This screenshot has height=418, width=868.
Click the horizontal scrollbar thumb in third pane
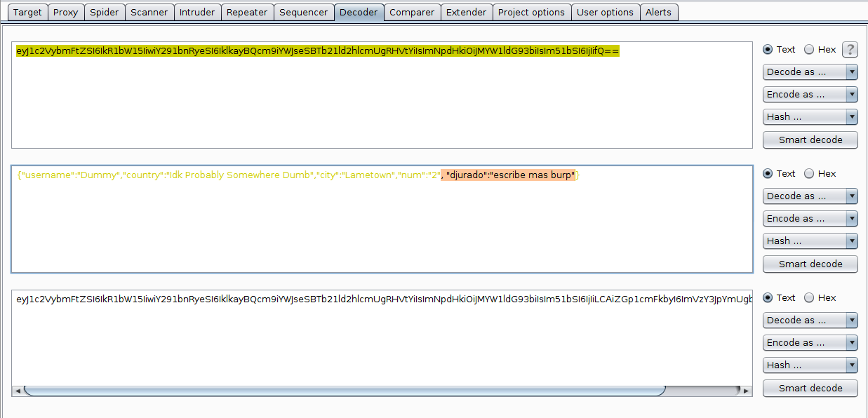[x=344, y=391]
